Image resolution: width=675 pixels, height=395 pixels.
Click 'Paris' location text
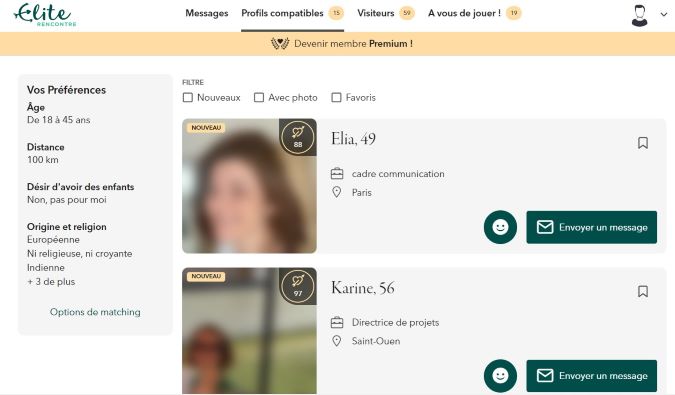tap(362, 193)
